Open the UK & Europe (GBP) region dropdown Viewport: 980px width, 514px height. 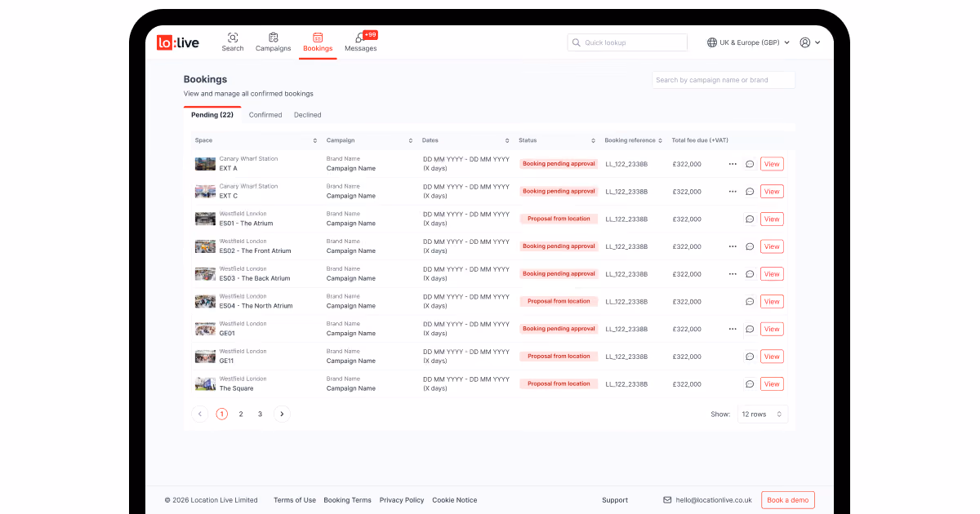(x=749, y=42)
